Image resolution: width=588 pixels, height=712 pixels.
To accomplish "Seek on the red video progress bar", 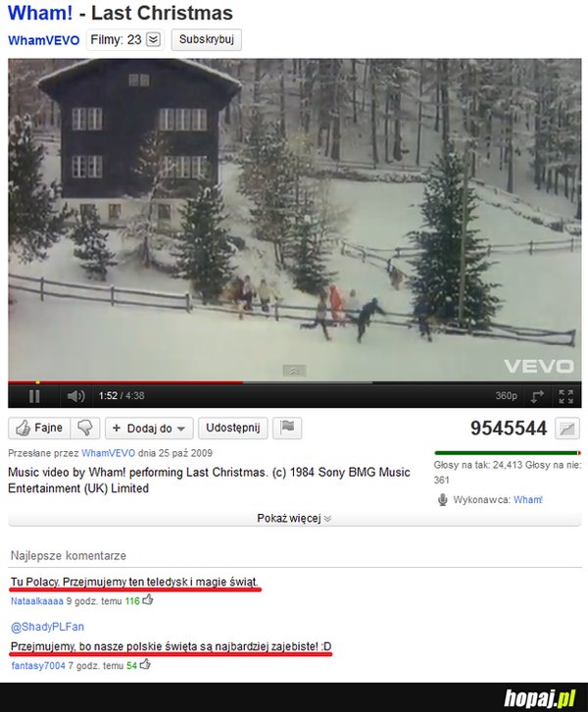I will coord(125,382).
